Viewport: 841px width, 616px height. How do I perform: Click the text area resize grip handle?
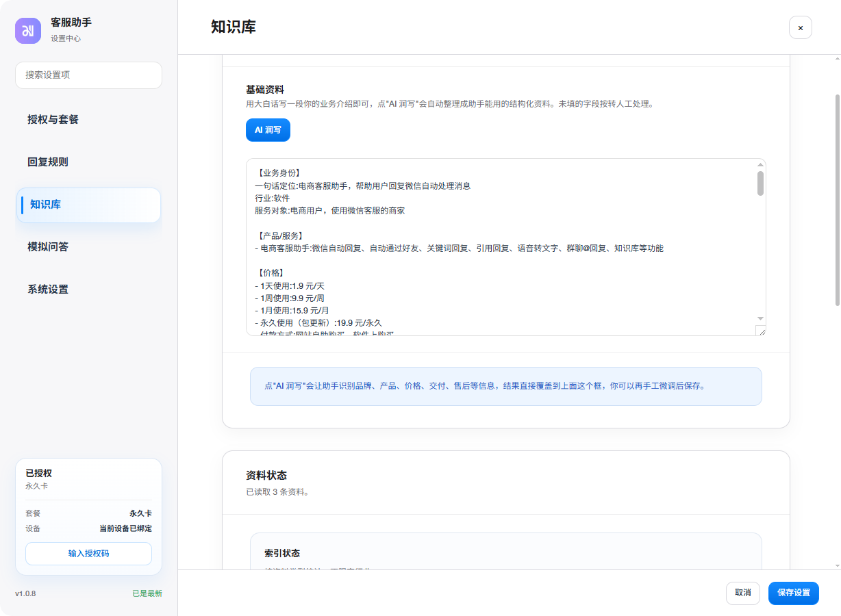point(761,331)
